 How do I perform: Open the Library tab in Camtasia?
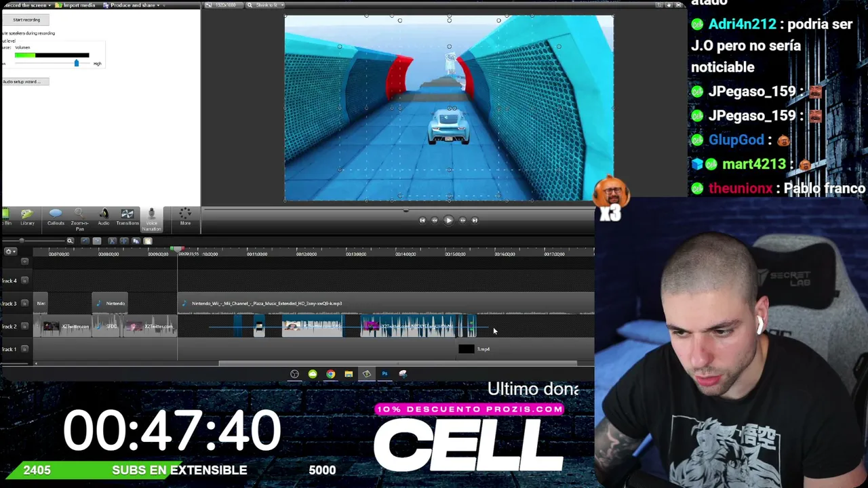point(27,218)
